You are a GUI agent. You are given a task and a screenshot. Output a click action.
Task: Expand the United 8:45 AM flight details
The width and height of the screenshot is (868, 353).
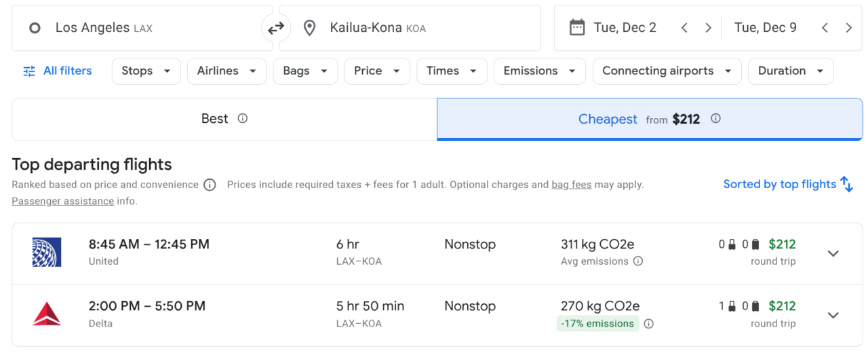click(x=833, y=253)
